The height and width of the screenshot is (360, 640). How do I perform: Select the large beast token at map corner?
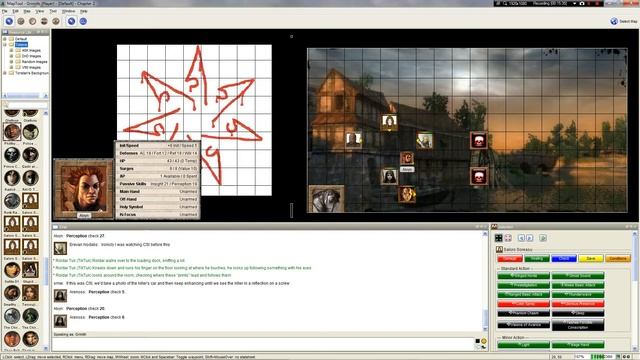pyautogui.click(x=327, y=199)
